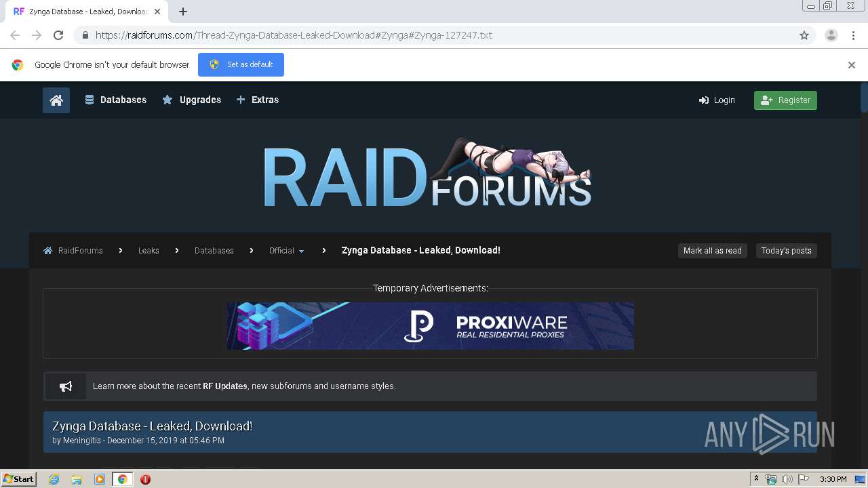Click the megaphone announcement icon

tap(66, 386)
